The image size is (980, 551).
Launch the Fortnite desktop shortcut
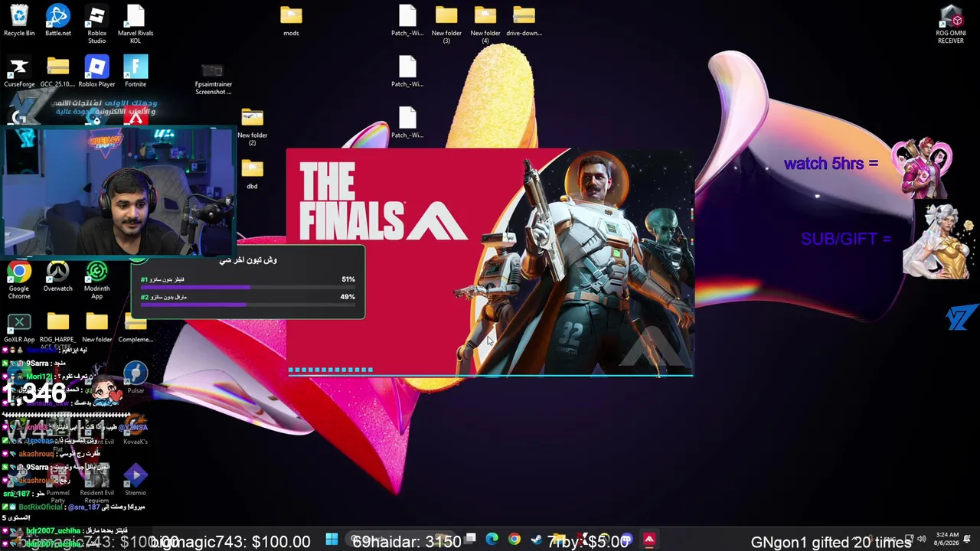pyautogui.click(x=136, y=72)
